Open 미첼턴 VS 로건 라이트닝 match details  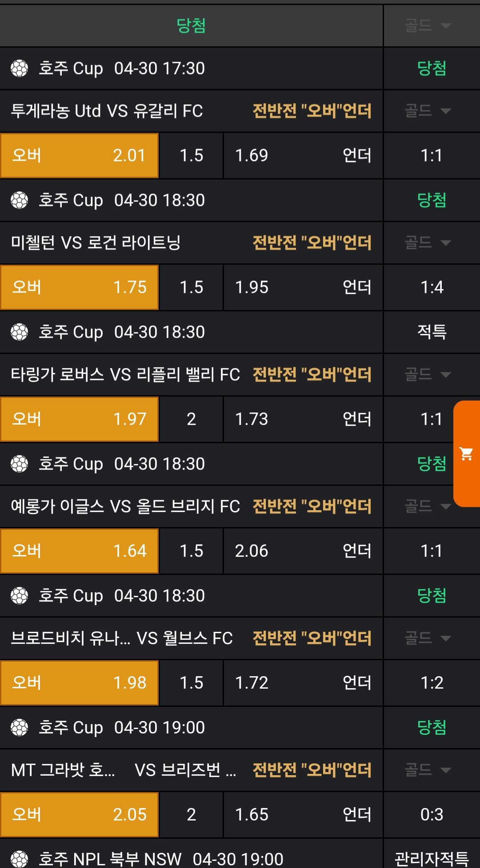point(96,242)
